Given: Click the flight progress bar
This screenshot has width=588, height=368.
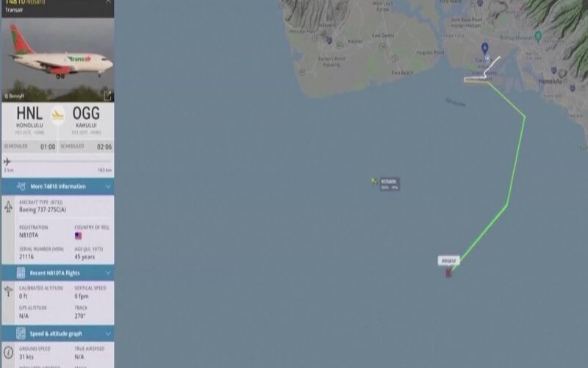Looking at the screenshot, I should tap(58, 161).
